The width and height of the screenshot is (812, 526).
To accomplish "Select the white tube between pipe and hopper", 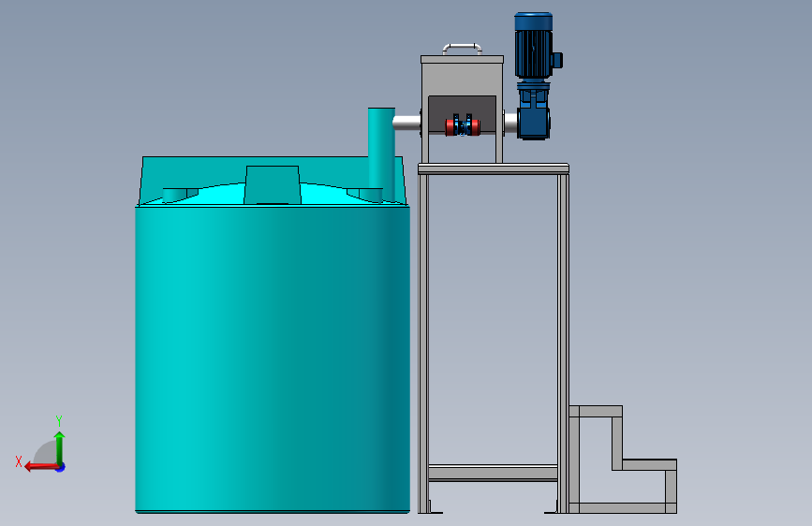I will (407, 123).
